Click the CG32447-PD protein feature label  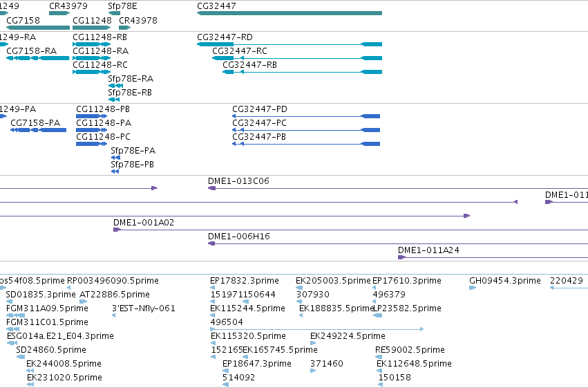tap(260, 109)
